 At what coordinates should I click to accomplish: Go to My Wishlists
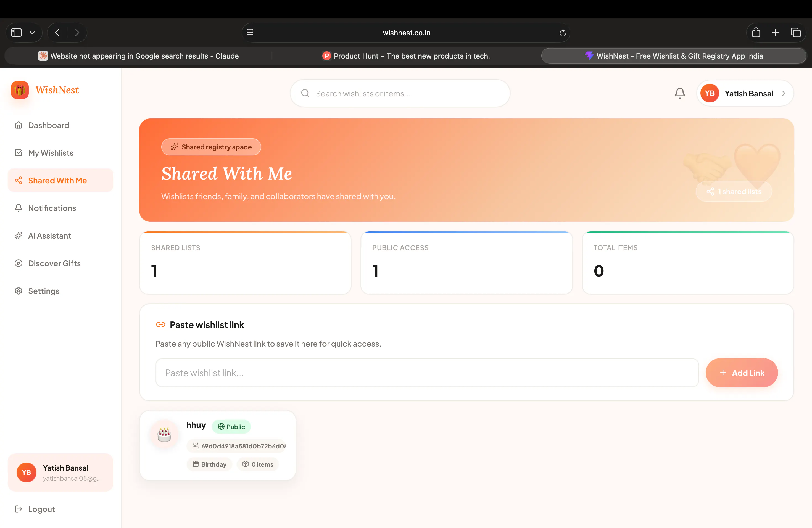pos(60,153)
